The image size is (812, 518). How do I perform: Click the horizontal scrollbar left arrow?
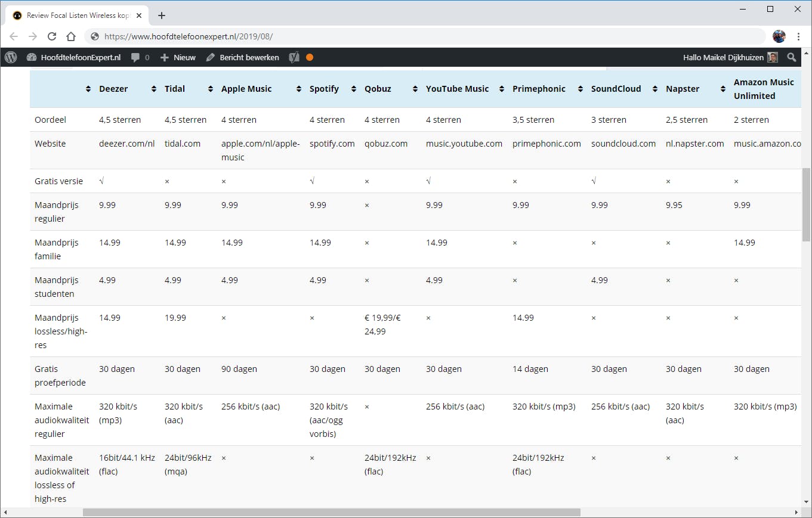(5, 512)
